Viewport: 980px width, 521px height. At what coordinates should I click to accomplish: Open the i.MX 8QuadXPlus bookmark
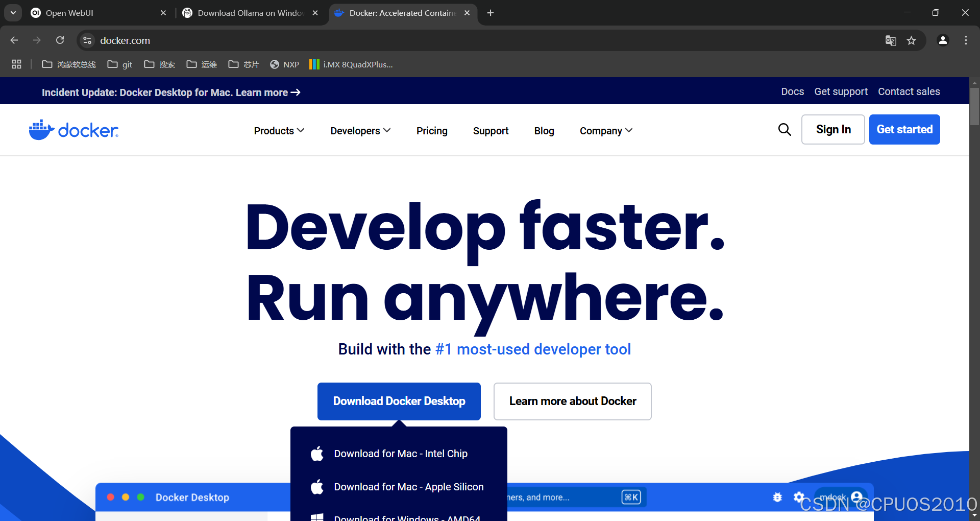[x=351, y=64]
